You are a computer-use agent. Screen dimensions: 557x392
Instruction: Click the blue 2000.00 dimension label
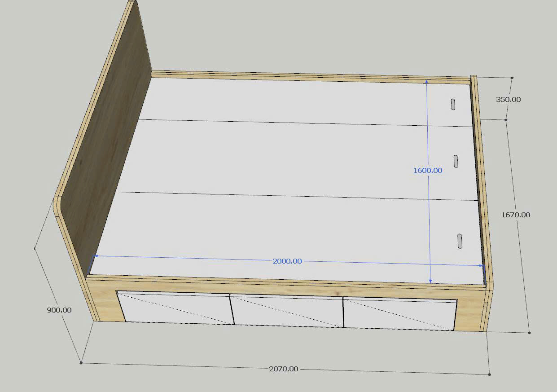[287, 261]
